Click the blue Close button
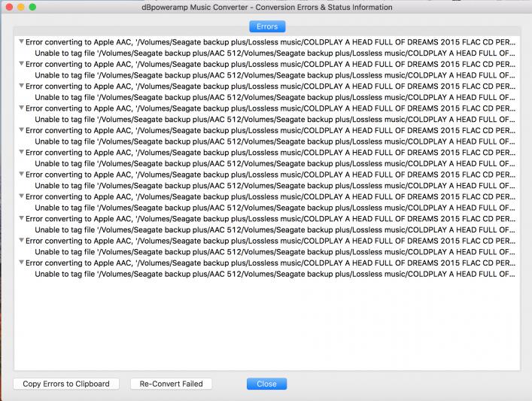 click(266, 384)
